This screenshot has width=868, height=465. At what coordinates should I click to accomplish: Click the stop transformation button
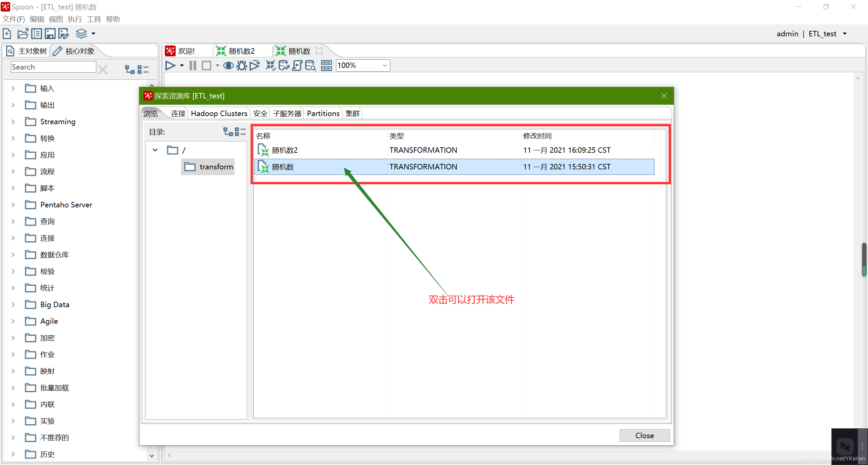click(x=208, y=66)
